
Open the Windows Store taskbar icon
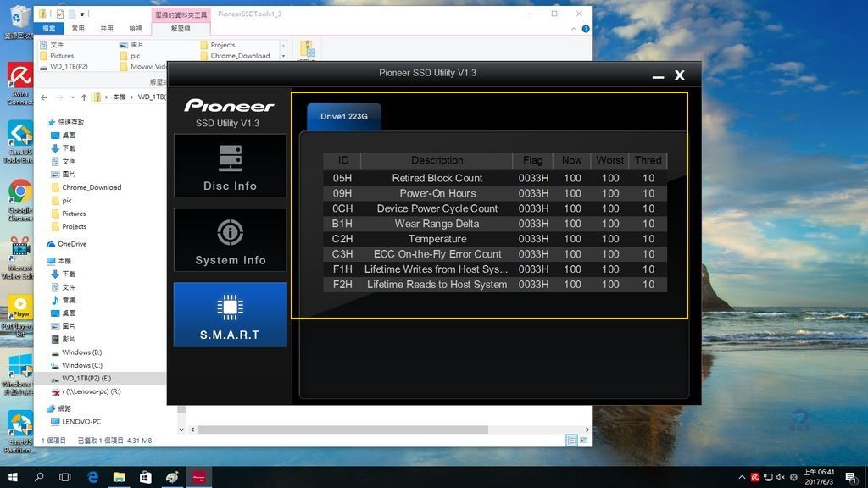(x=146, y=477)
